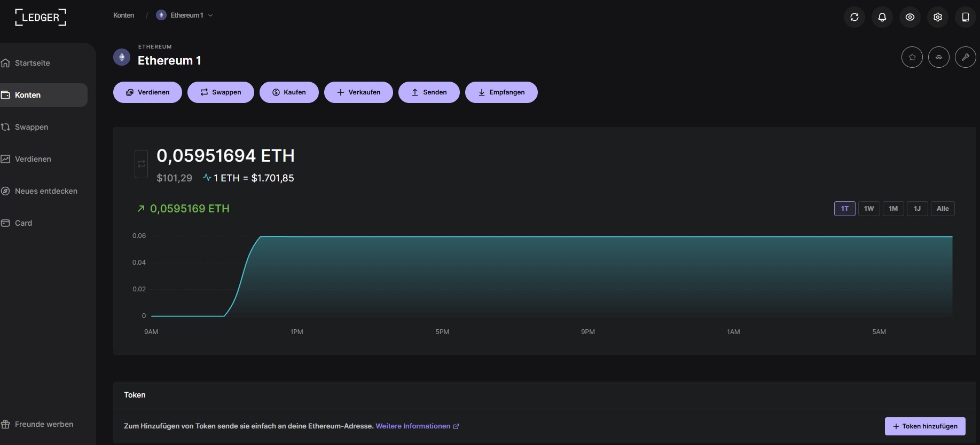Click the 1PM label on chart axis
980x445 pixels.
tap(297, 332)
